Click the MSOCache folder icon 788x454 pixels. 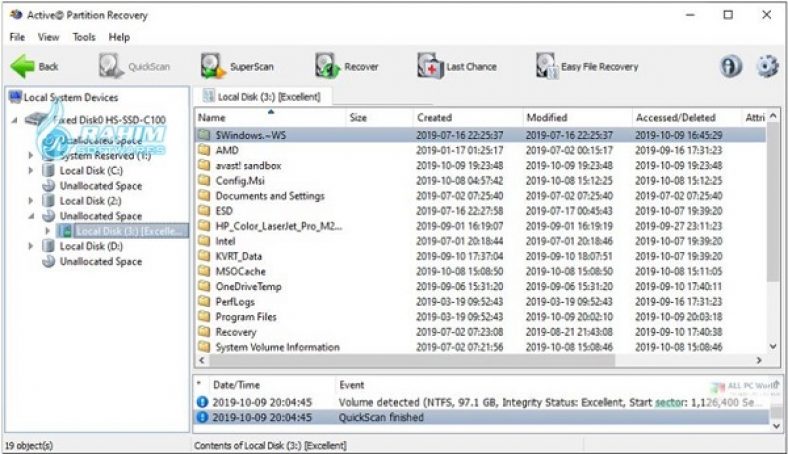(204, 270)
